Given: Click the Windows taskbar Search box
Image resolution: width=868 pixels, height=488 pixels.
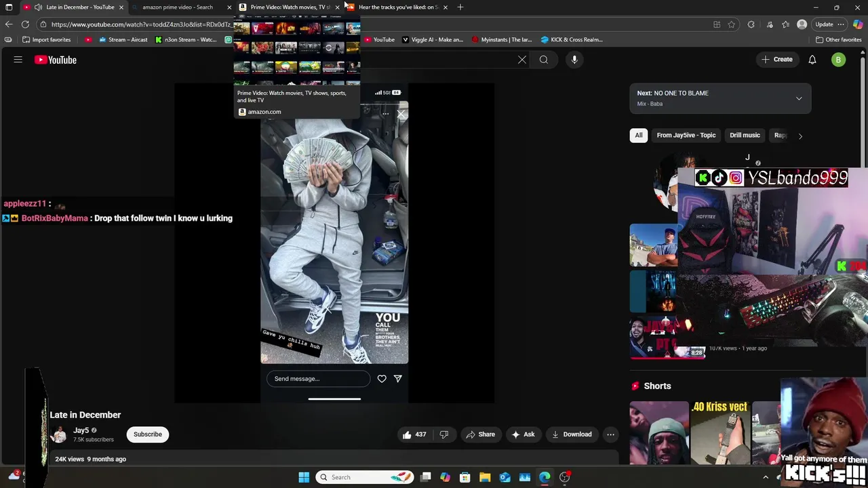Looking at the screenshot, I should tap(366, 477).
